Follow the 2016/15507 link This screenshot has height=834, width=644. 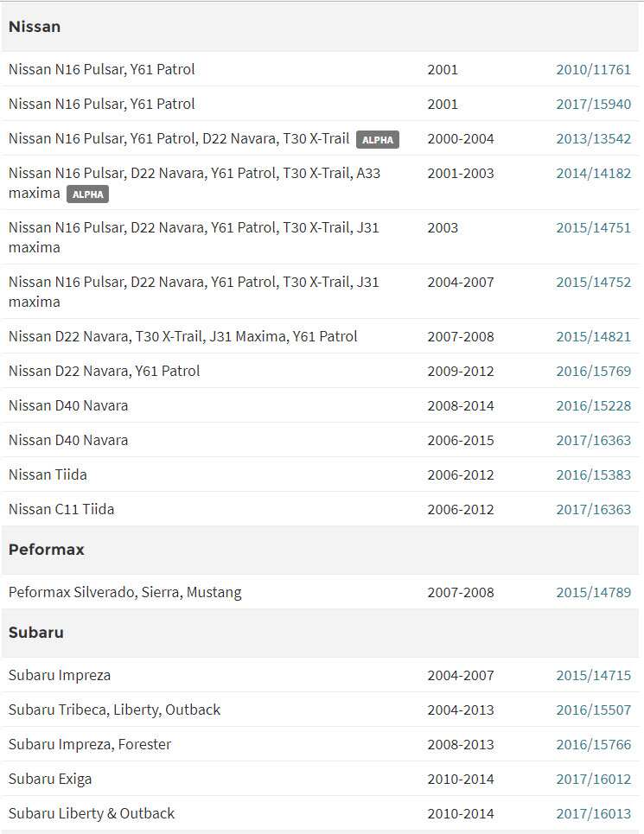(x=593, y=710)
